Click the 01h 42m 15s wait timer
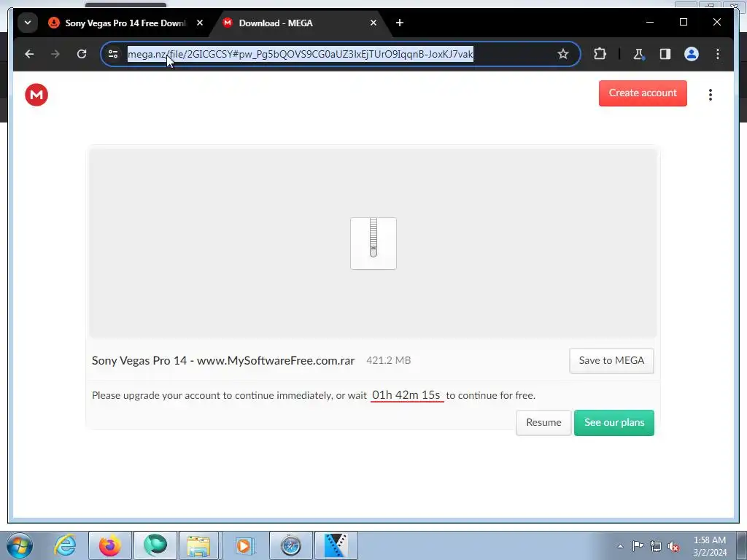This screenshot has height=560, width=747. pos(406,395)
